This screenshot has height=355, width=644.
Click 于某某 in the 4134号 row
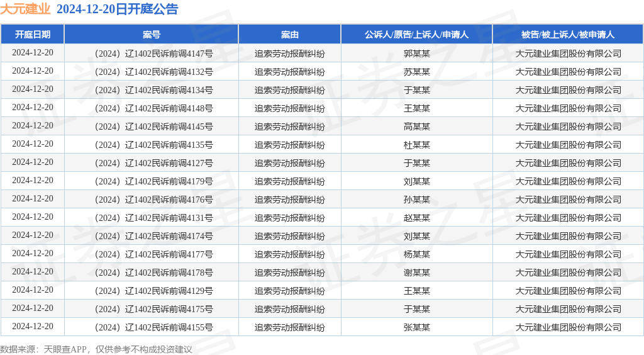416,90
